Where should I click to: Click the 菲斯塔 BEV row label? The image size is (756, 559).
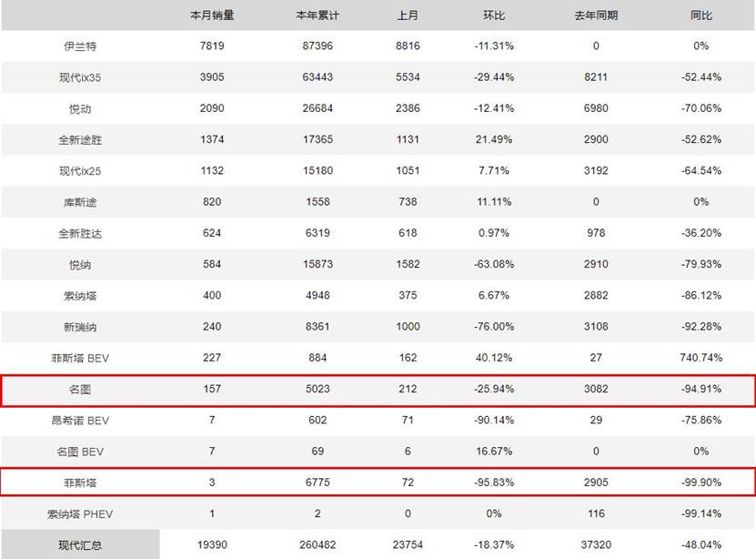80,358
